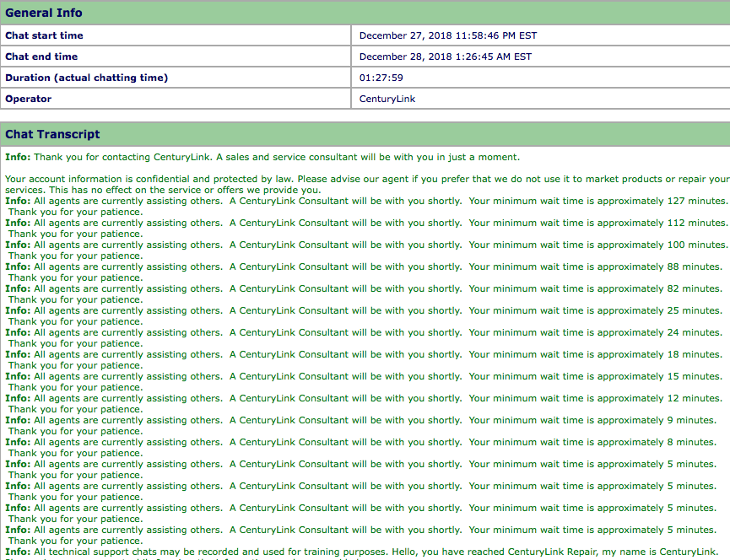Select the Chat end time label

tap(41, 57)
